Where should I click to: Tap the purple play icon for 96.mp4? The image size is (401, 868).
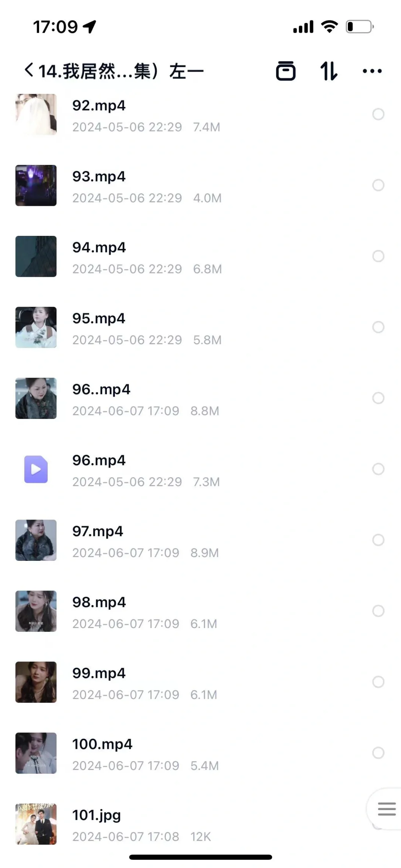36,469
